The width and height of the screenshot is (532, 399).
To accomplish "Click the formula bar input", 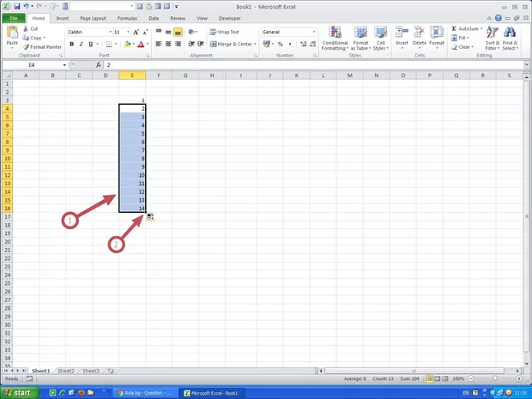I will tap(313, 65).
